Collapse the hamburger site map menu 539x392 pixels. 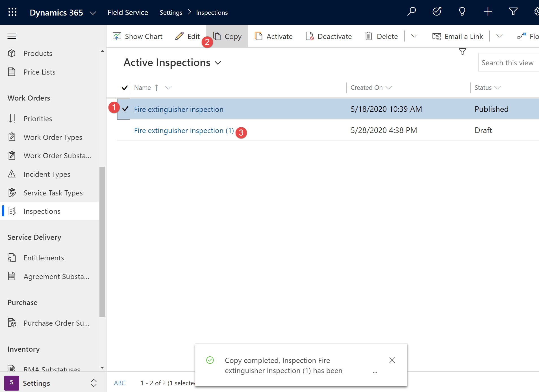(x=12, y=36)
